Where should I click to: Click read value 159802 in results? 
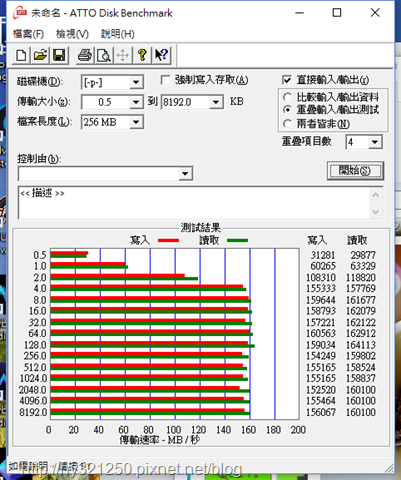click(361, 356)
